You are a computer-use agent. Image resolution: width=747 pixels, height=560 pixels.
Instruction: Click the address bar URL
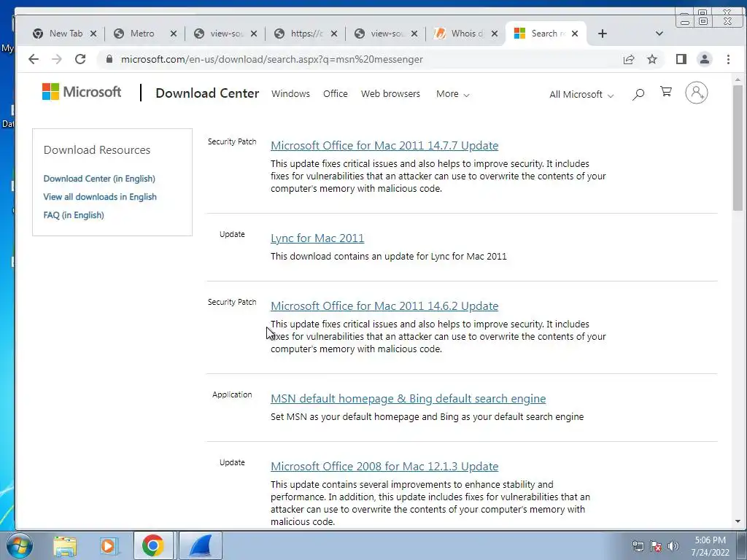272,59
